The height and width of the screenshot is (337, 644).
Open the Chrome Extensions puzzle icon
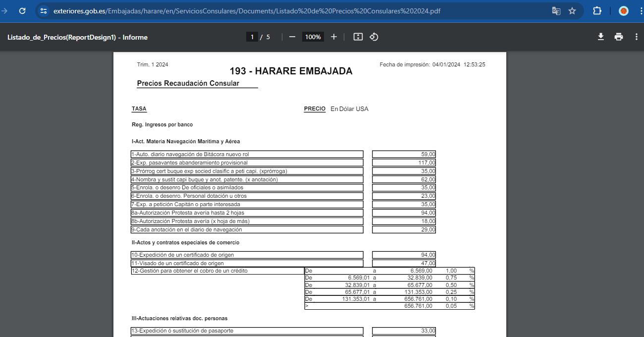[x=598, y=10]
